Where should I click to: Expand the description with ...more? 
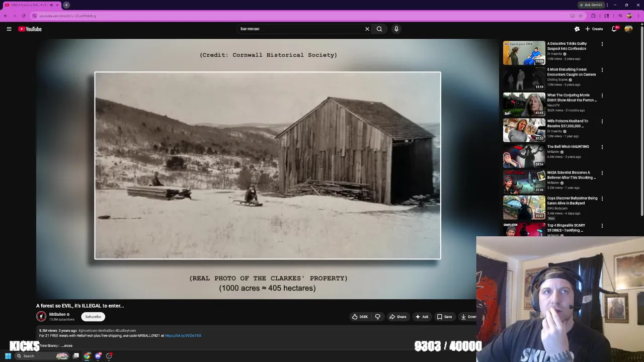click(x=67, y=345)
